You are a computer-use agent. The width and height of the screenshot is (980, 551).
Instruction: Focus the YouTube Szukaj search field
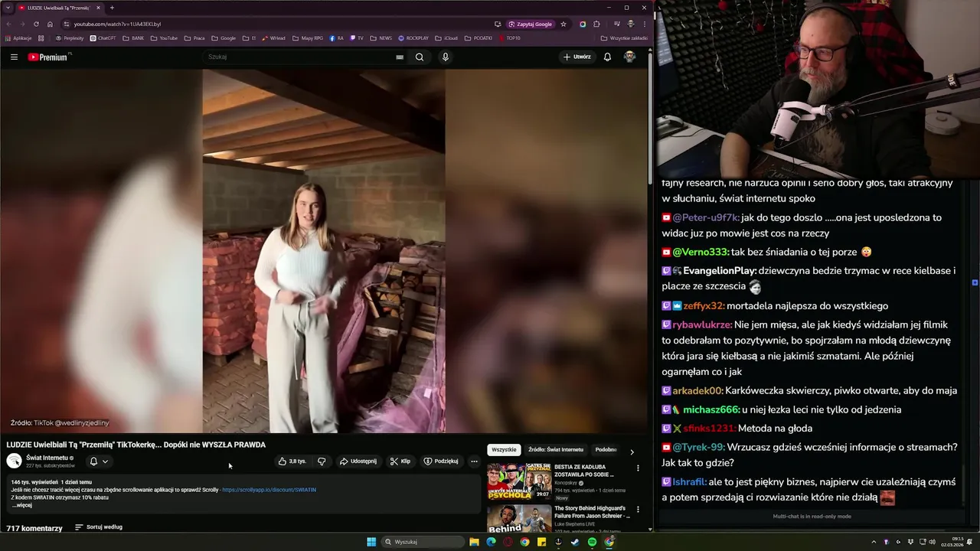pos(299,57)
